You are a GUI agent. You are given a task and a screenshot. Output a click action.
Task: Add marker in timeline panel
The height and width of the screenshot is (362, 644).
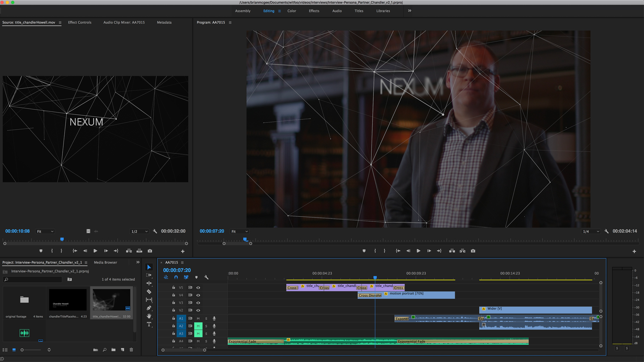pyautogui.click(x=196, y=278)
